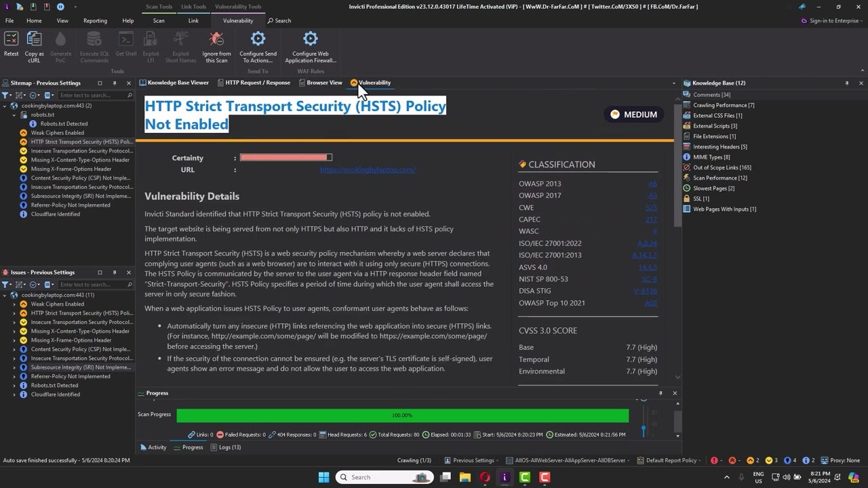
Task: Open Configure Web Application Firewall gear
Action: click(x=310, y=39)
